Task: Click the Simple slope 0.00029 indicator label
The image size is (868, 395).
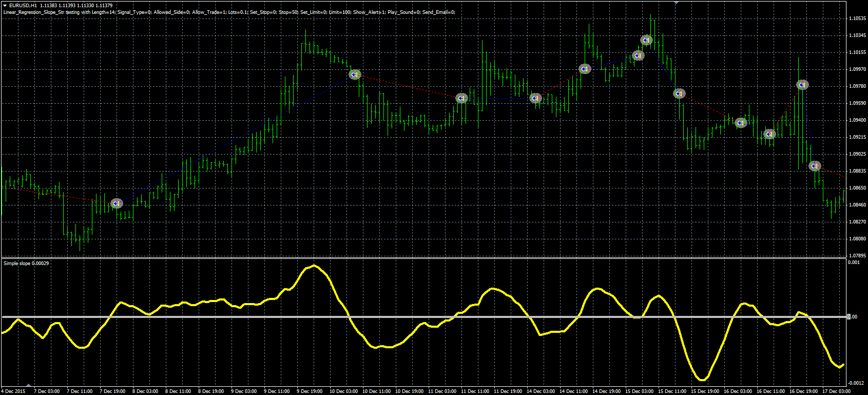Action: point(26,264)
